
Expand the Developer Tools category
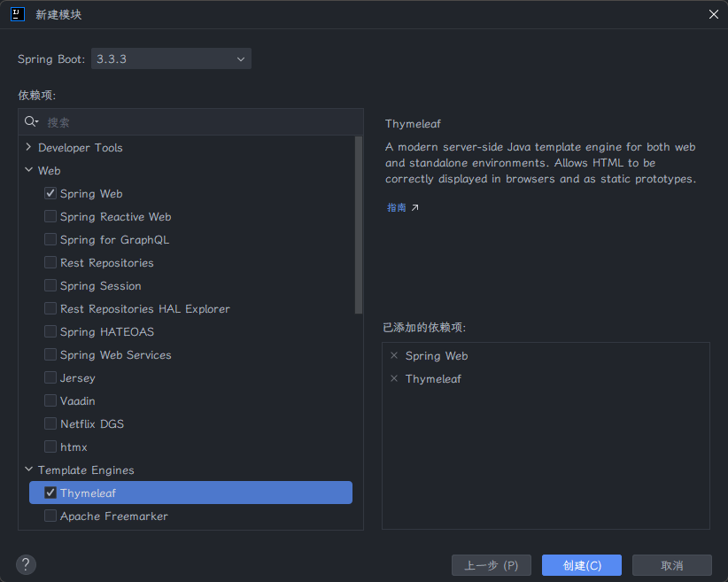point(29,147)
